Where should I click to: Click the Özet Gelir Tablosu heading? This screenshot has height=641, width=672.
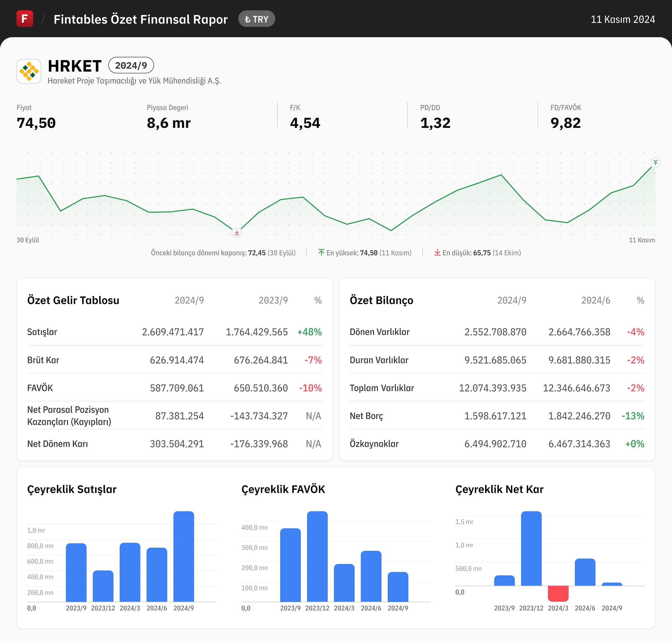pos(73,300)
